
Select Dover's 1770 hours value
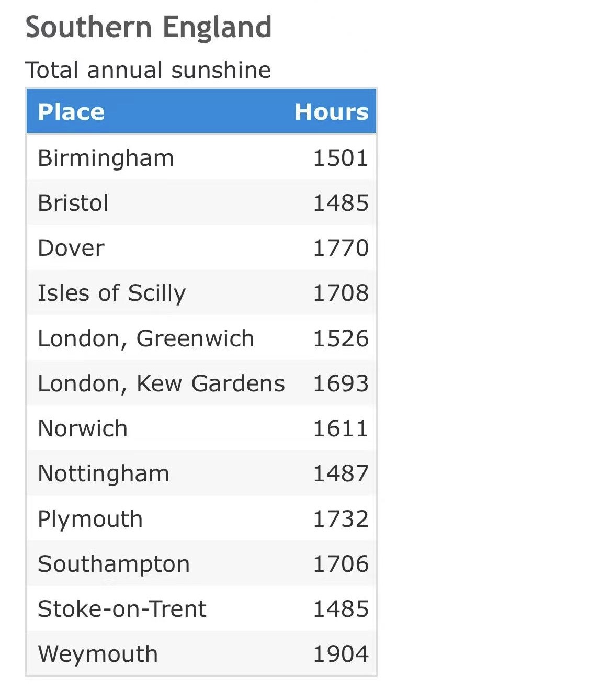[x=341, y=248]
